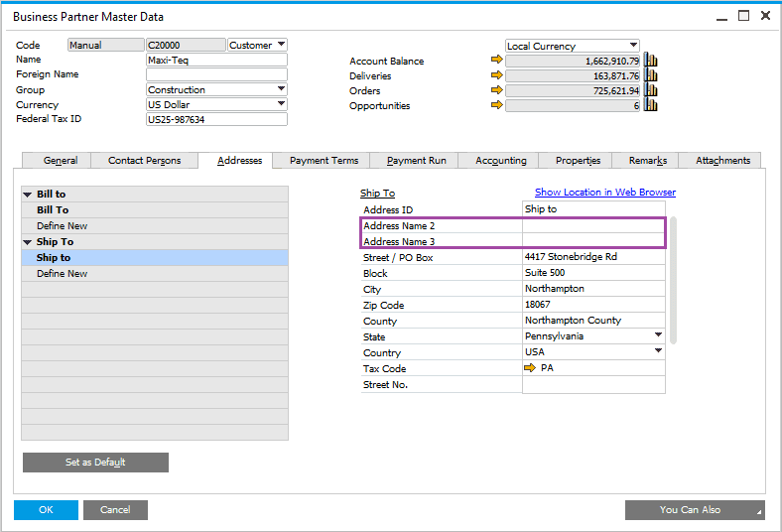Collapse the Ship To section
The image size is (782, 532).
28,242
